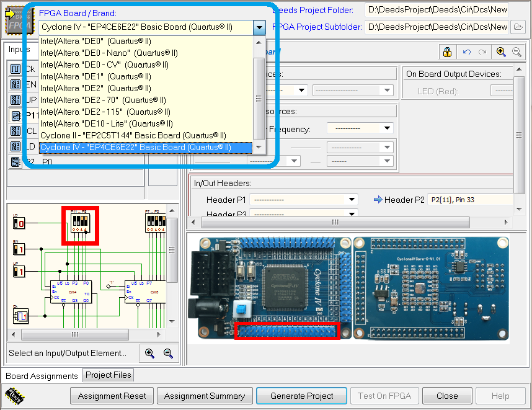Select the LD input switch icon
The width and height of the screenshot is (532, 410).
click(x=16, y=146)
